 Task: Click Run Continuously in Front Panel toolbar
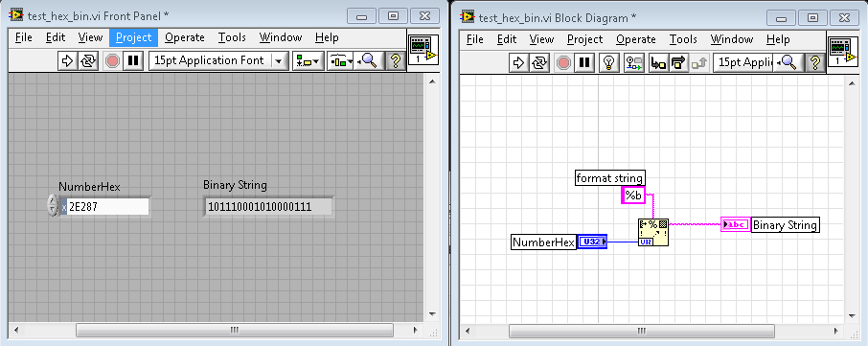point(88,61)
